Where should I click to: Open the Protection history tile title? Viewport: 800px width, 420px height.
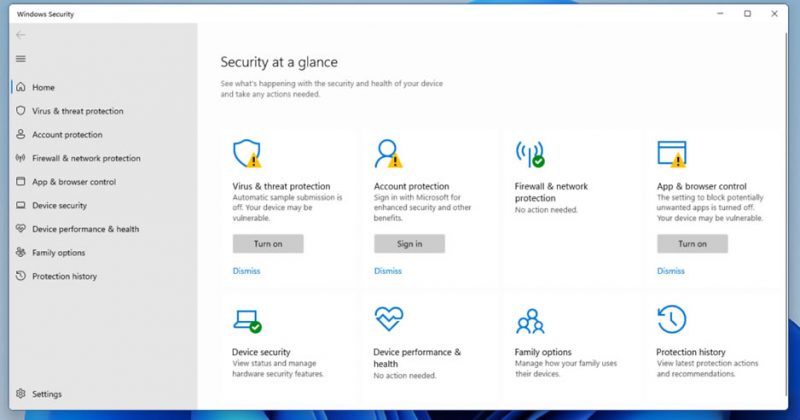691,352
